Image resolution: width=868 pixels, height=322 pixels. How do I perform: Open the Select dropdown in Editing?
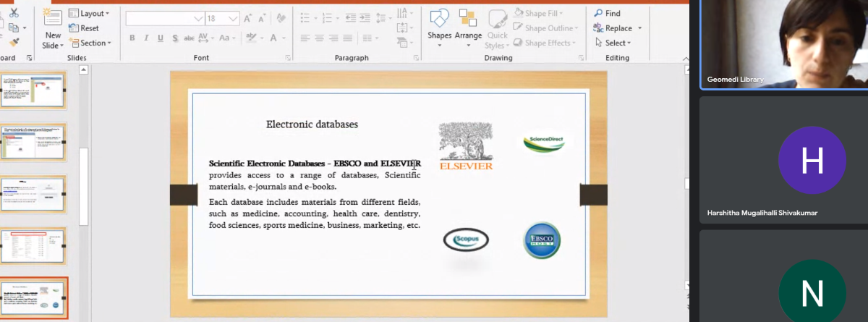pos(612,43)
